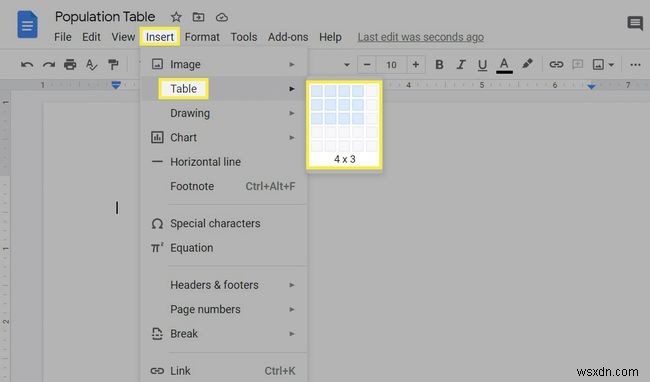Print the document
Viewport: 650px width, 382px height.
[70, 65]
